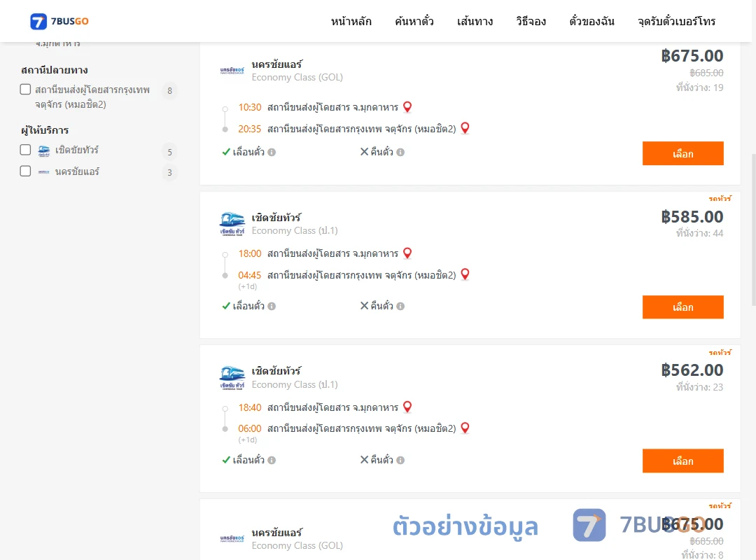
Task: Select the ฿562.00 trip with เลือก
Action: (682, 461)
